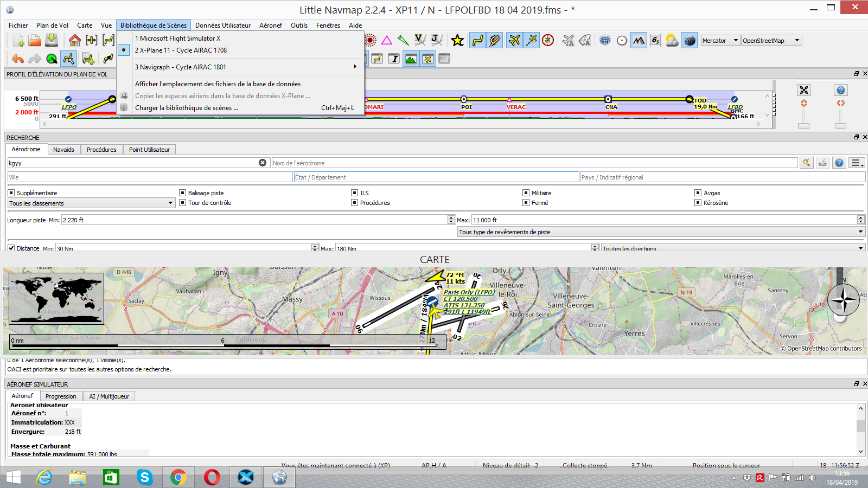The image size is (868, 488).
Task: Toggle the weather sun-cloud icon
Action: tap(672, 40)
